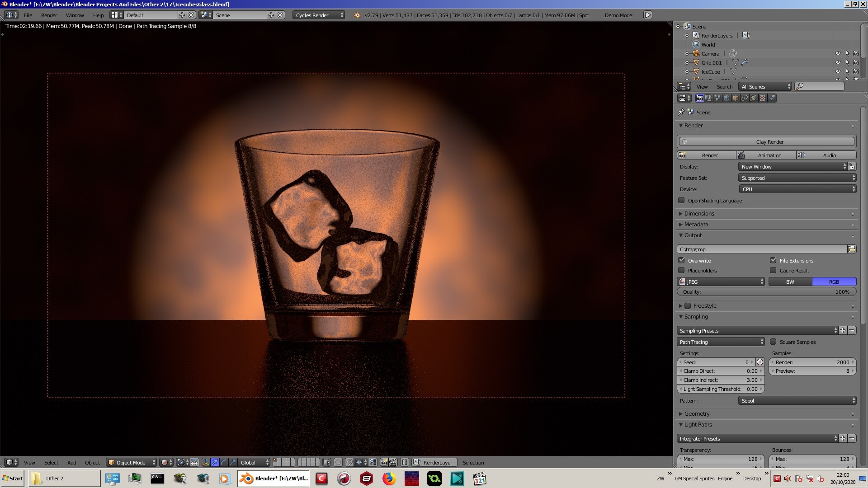Enable the snap magnet in 3D view header
This screenshot has height=488, width=868.
click(349, 462)
